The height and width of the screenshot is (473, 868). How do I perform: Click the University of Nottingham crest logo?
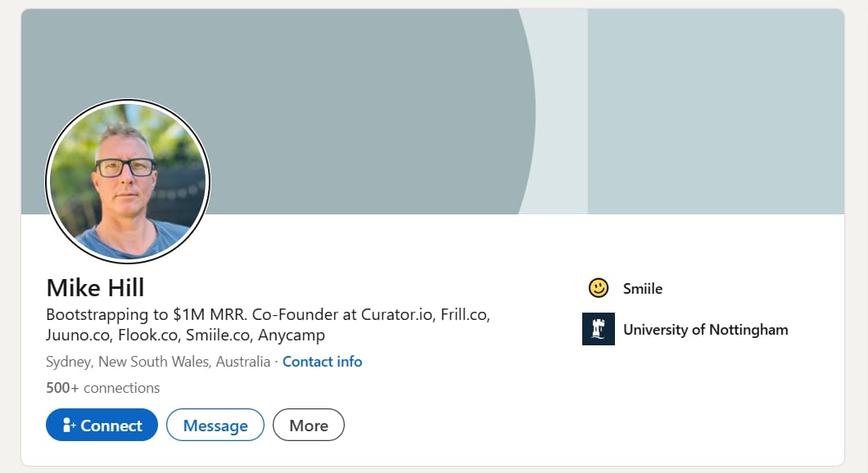point(598,329)
